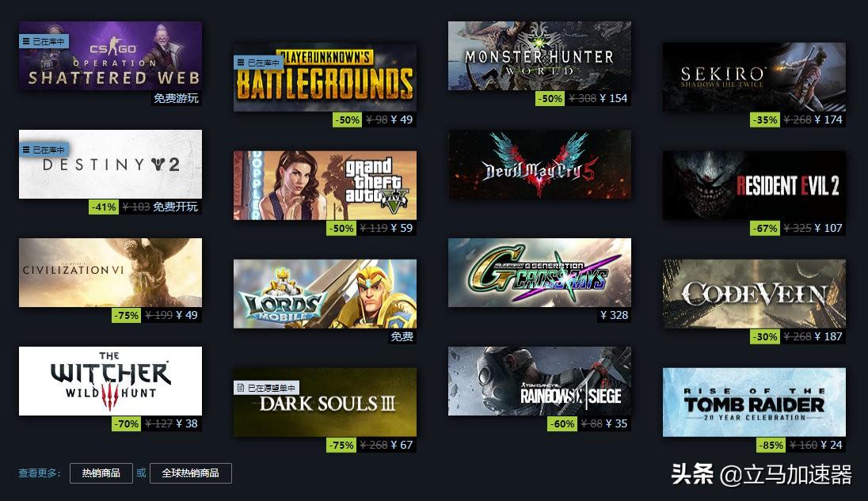Open the Resident Evil 2 thumbnail

[755, 185]
